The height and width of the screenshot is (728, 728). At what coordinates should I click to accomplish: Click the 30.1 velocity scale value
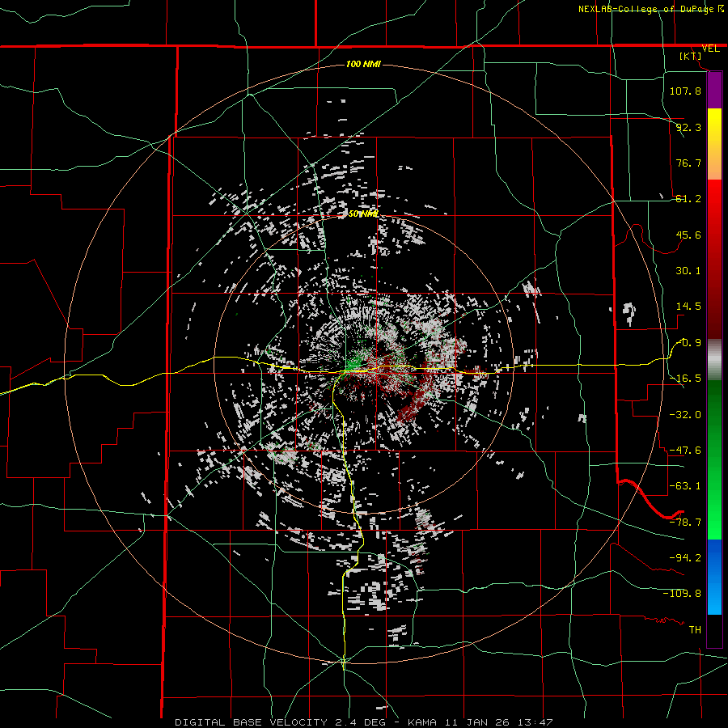pos(688,271)
